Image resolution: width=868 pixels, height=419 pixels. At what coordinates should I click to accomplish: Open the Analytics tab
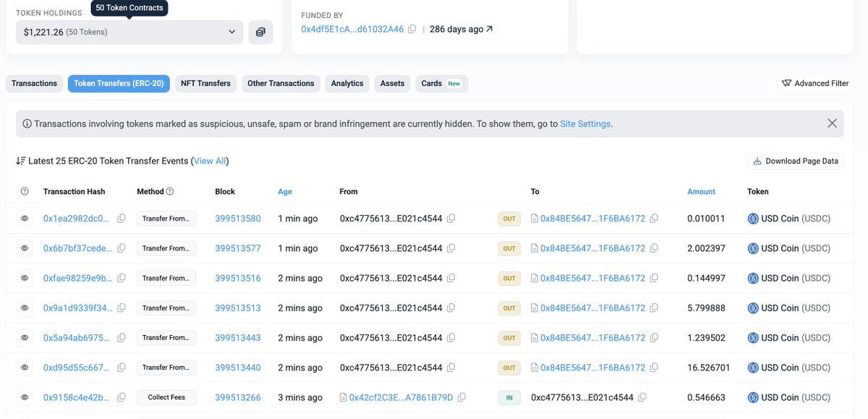pos(347,83)
